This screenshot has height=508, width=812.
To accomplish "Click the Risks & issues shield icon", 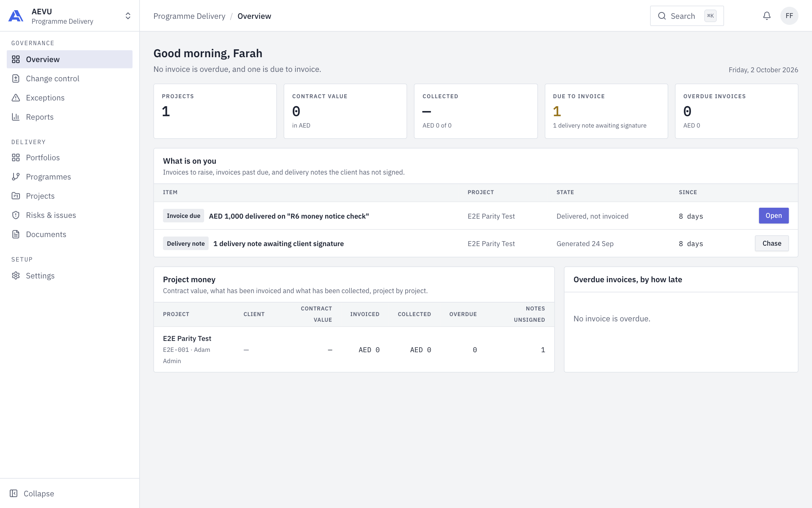I will point(16,215).
